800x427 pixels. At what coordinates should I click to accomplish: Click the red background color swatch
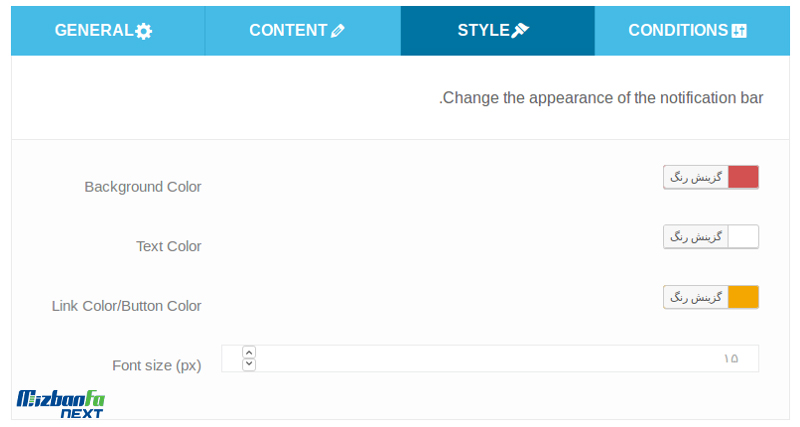[x=743, y=177]
